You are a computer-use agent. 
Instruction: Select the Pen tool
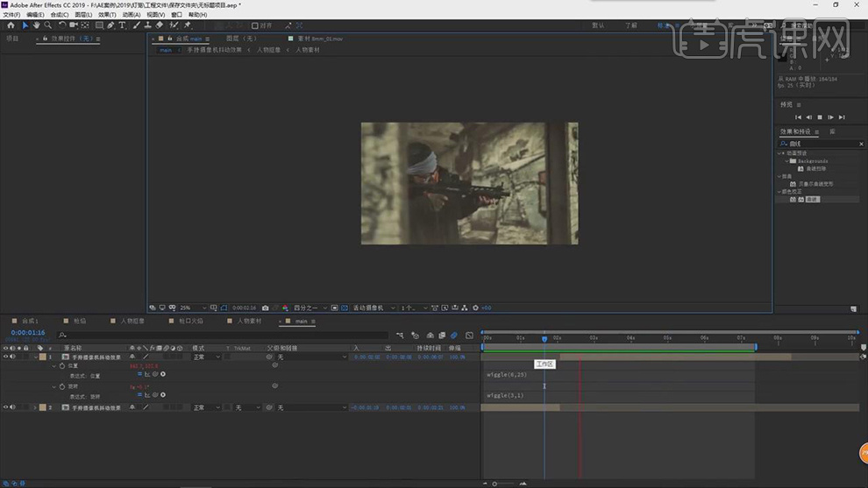[x=110, y=25]
